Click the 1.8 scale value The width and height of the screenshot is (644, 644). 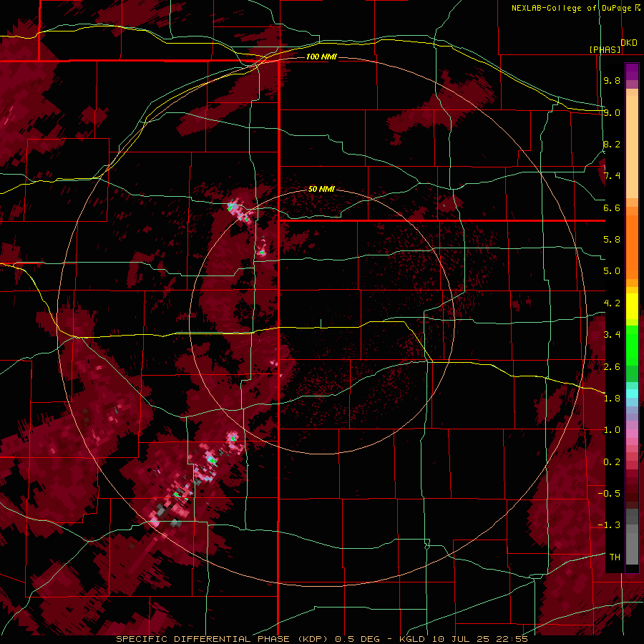(612, 399)
